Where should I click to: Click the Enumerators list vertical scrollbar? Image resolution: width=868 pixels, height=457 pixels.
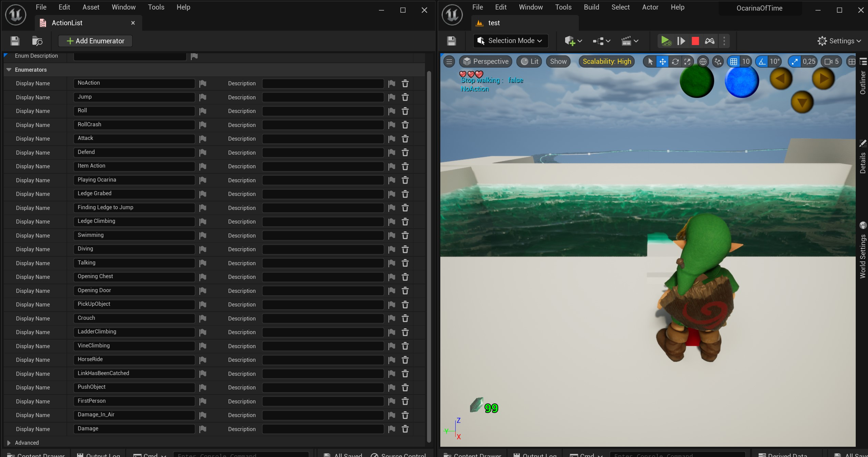click(x=429, y=256)
